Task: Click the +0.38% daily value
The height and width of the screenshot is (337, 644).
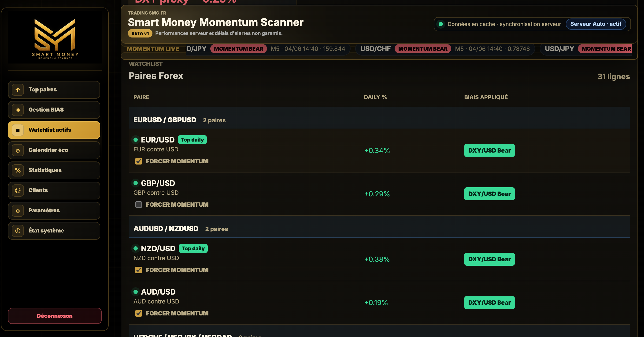Action: pyautogui.click(x=377, y=259)
